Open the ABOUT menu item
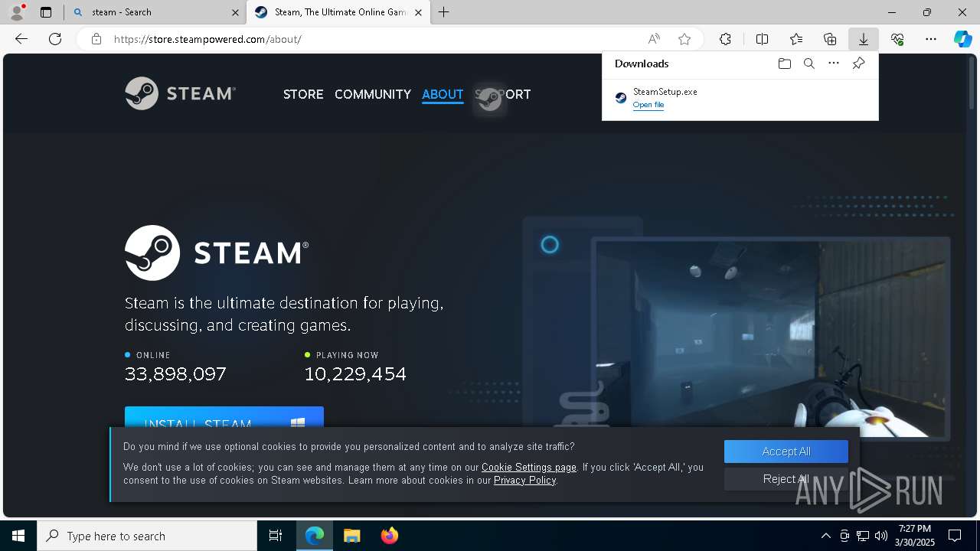The width and height of the screenshot is (980, 551). pyautogui.click(x=443, y=94)
